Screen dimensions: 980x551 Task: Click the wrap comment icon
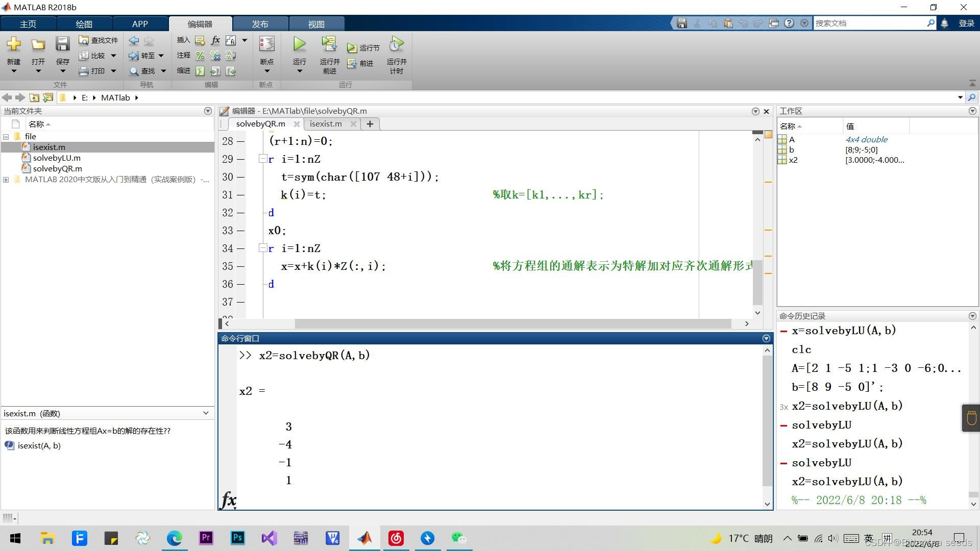pyautogui.click(x=231, y=56)
